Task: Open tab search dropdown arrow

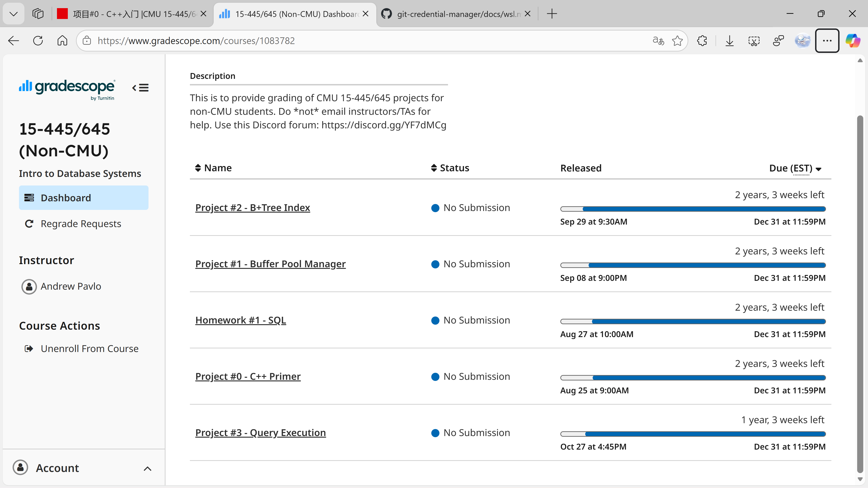Action: click(14, 14)
